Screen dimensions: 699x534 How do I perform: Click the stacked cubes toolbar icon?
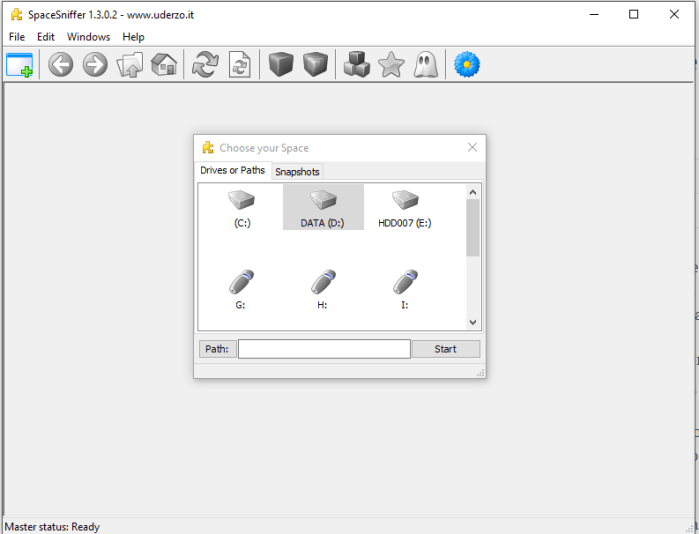[357, 65]
